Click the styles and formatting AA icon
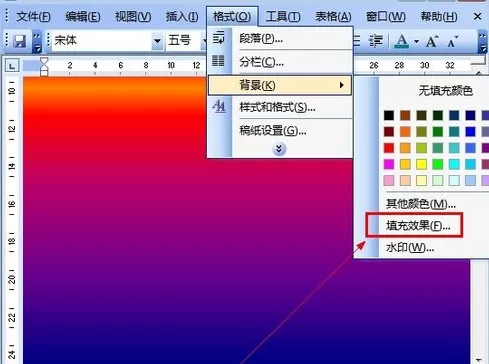This screenshot has width=489, height=364. pyautogui.click(x=219, y=106)
